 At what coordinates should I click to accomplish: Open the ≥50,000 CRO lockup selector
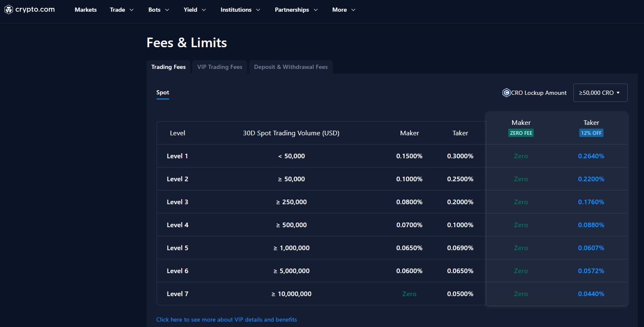(600, 93)
